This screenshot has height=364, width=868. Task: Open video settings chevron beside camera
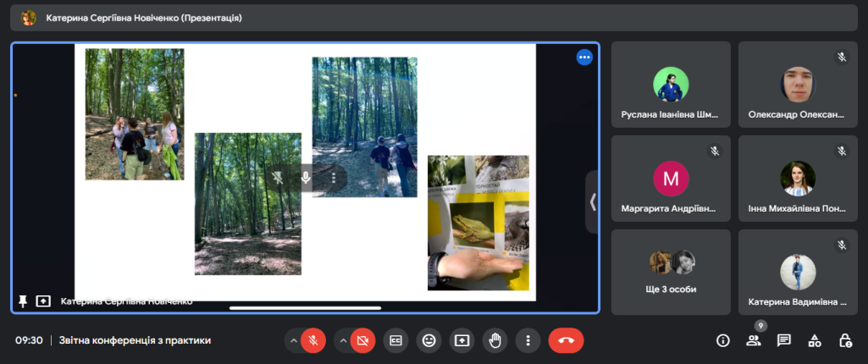click(342, 341)
